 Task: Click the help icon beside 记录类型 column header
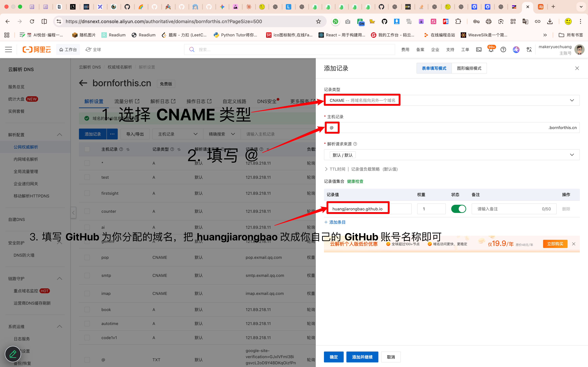[172, 149]
